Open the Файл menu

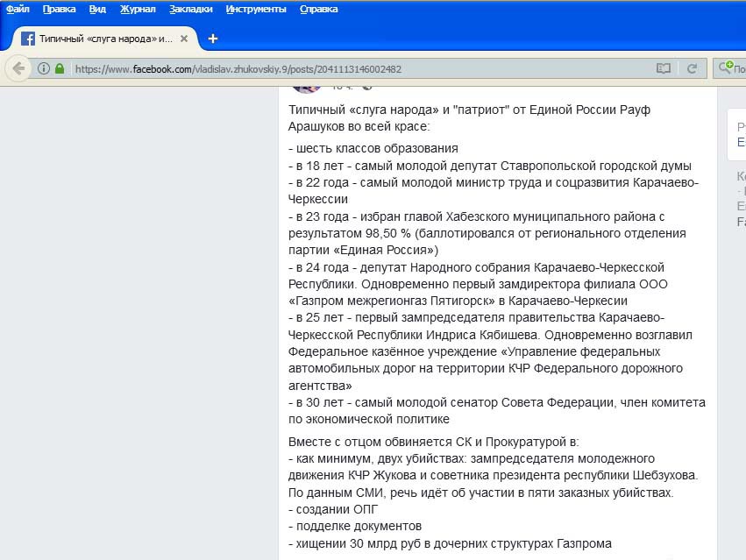18,9
